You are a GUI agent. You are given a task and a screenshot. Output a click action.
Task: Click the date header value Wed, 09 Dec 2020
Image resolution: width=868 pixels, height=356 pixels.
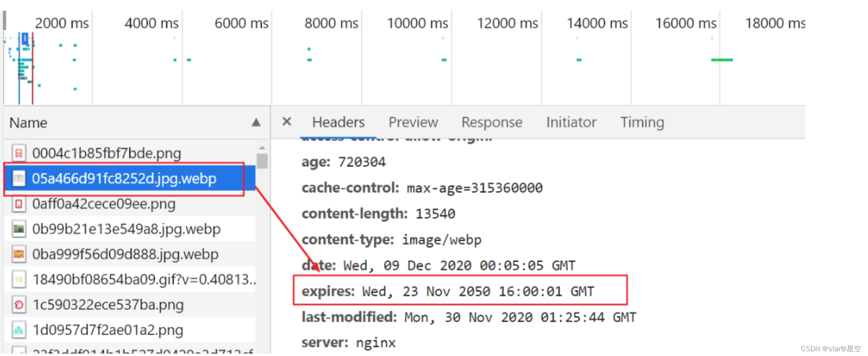459,266
